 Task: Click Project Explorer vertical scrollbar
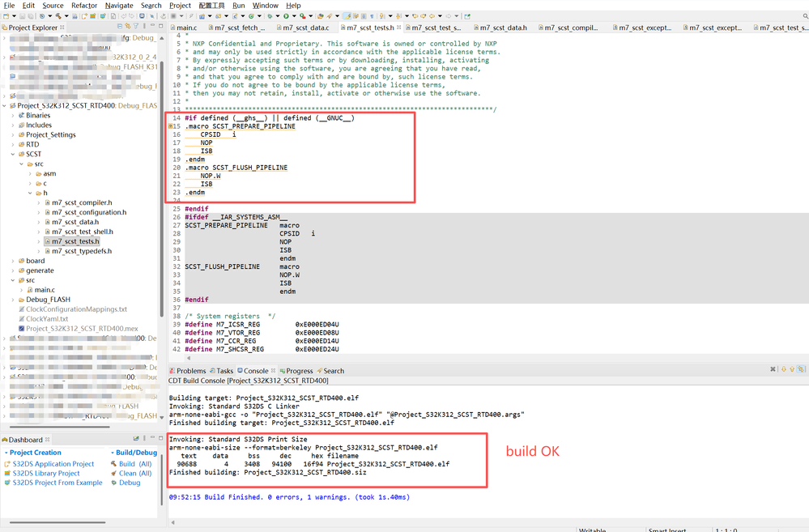click(x=161, y=189)
